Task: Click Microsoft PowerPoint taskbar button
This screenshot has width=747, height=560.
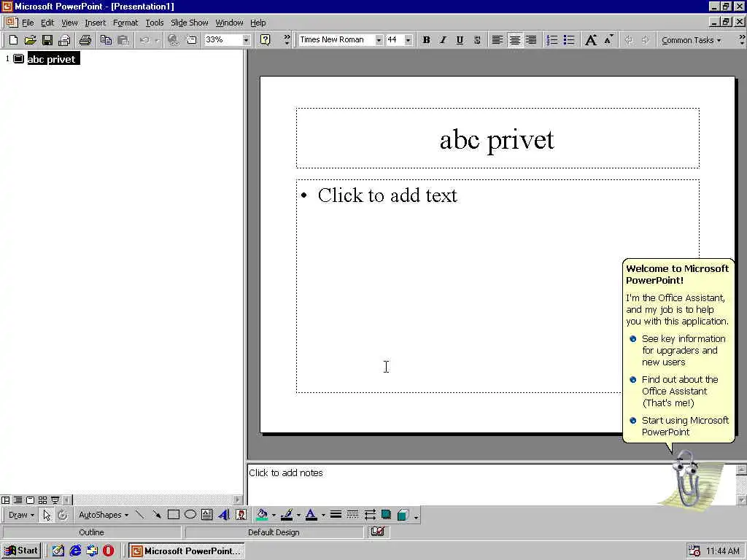Action: (186, 551)
